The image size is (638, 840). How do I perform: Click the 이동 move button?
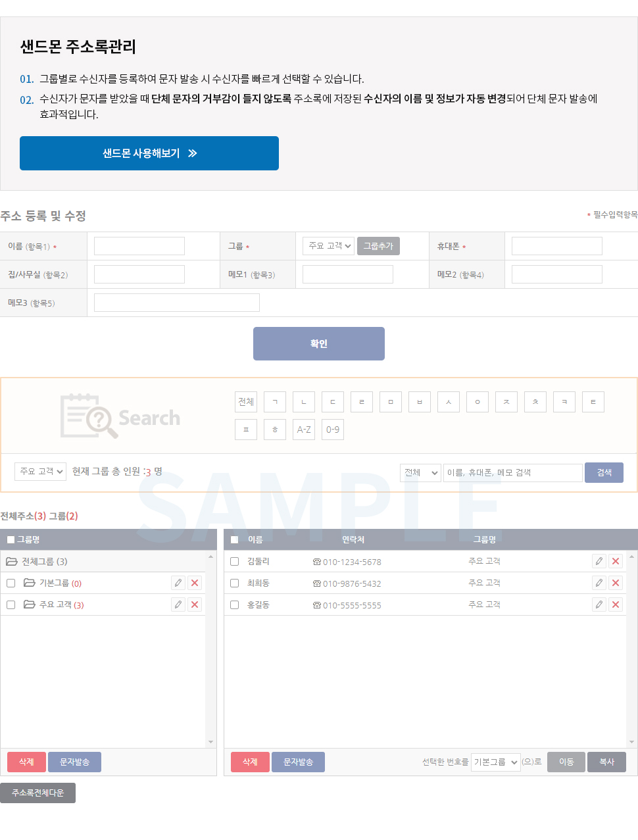pos(566,762)
